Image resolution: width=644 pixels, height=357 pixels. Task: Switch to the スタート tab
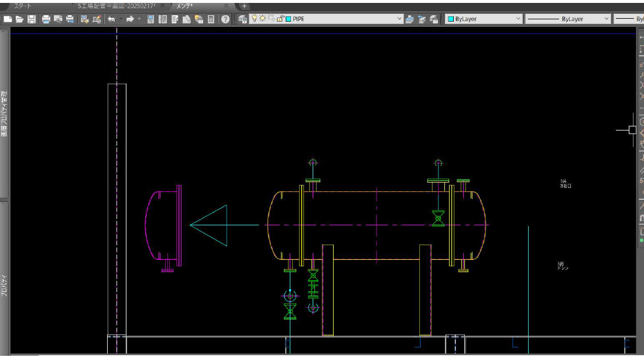click(x=23, y=6)
